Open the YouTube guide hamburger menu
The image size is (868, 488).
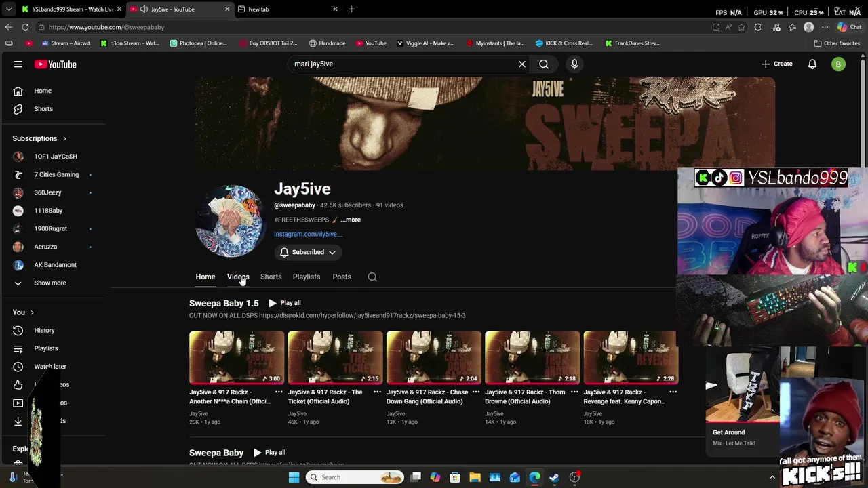pyautogui.click(x=18, y=64)
